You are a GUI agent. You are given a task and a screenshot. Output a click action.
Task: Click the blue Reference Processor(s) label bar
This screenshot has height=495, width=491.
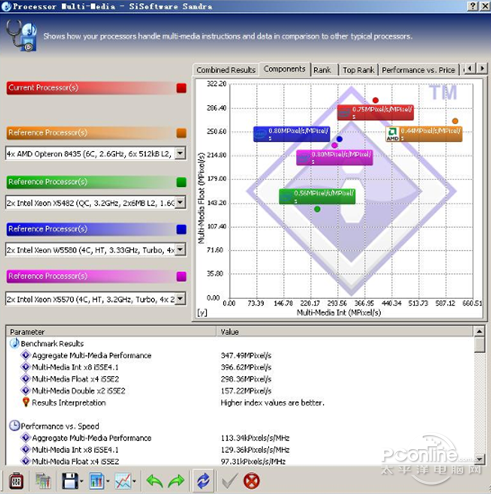91,229
